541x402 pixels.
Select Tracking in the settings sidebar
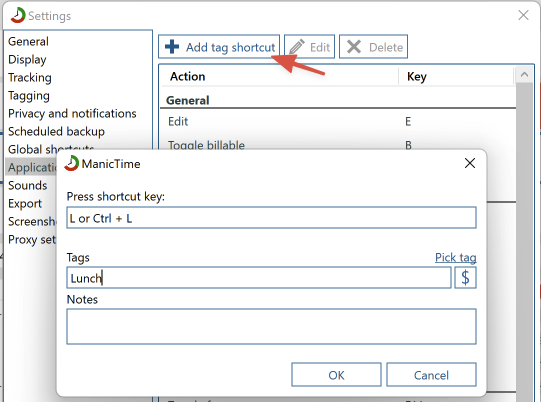pyautogui.click(x=30, y=77)
